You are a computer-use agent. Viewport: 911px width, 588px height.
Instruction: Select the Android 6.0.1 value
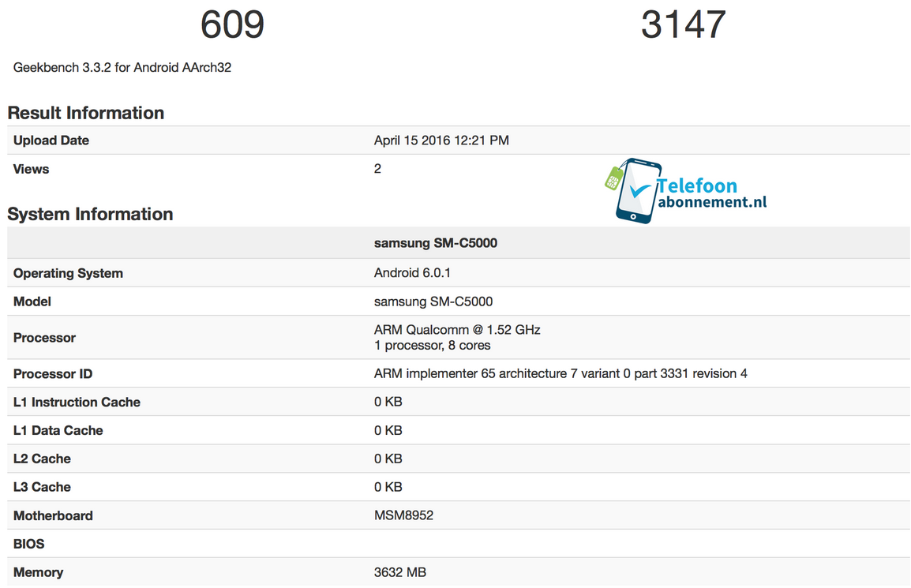[413, 272]
